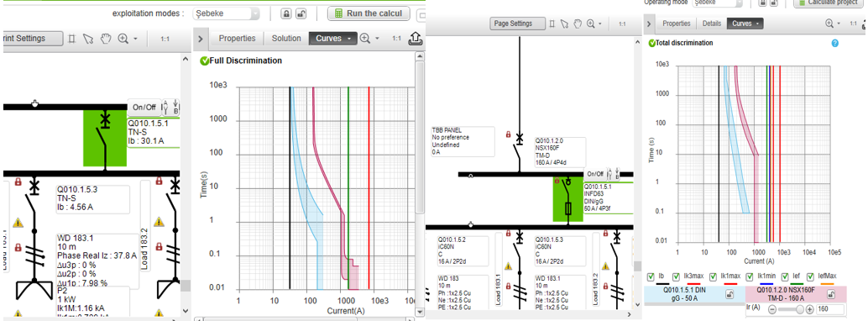Click the red lock beside Q010.1.5.3 TN-S
This screenshot has width=868, height=321.
[18, 182]
